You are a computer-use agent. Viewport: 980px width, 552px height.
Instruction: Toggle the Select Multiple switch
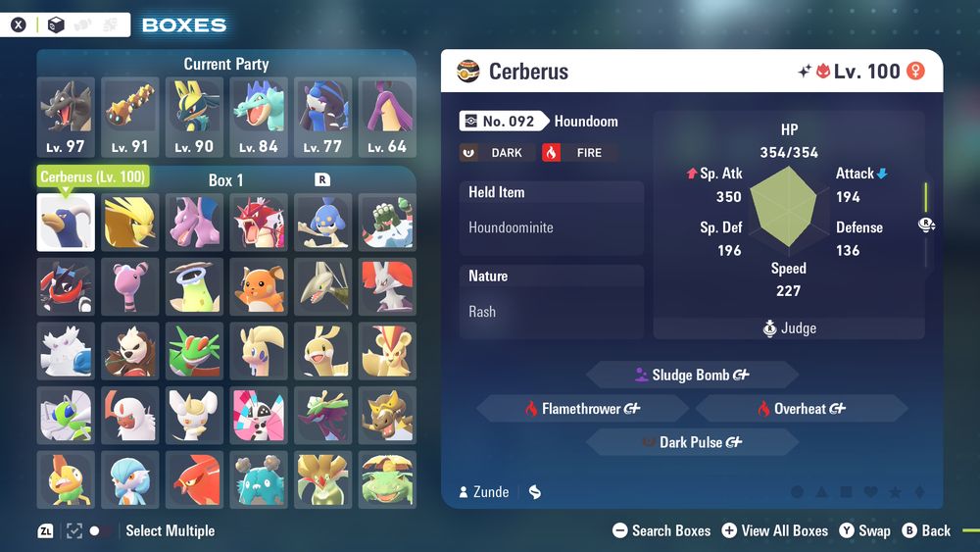100,530
